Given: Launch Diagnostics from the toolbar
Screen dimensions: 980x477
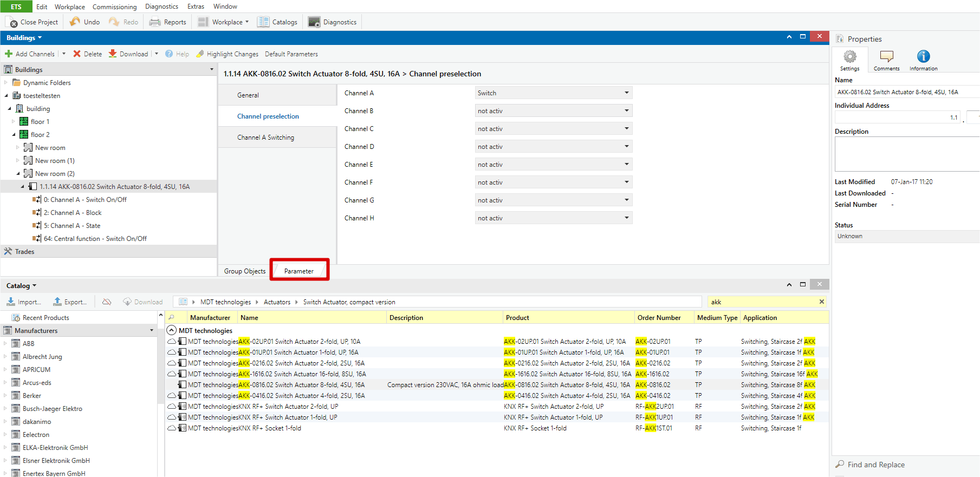Looking at the screenshot, I should click(333, 22).
